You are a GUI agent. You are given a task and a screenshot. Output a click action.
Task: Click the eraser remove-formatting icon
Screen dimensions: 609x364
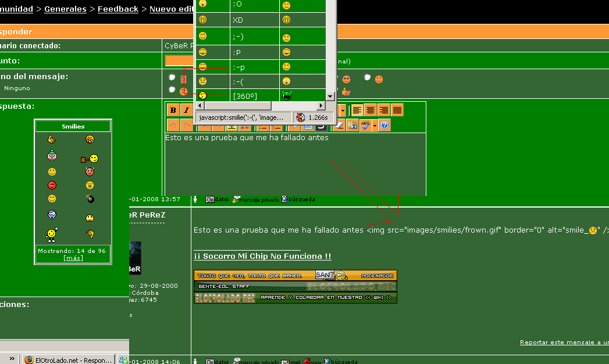(x=340, y=126)
